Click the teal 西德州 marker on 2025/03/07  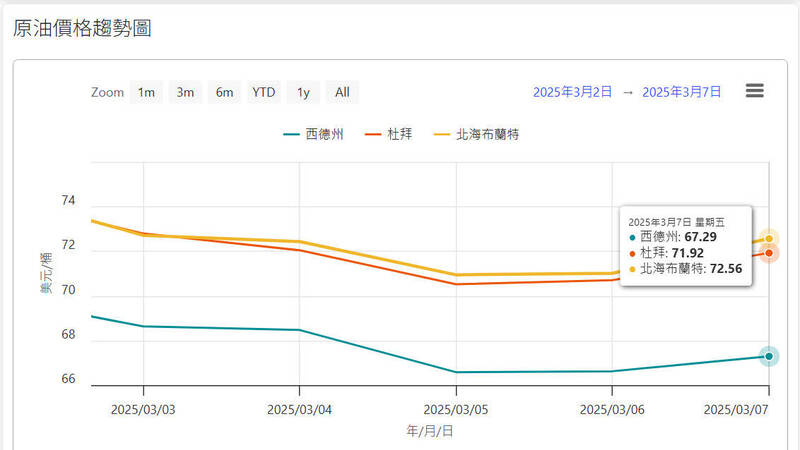click(x=768, y=356)
